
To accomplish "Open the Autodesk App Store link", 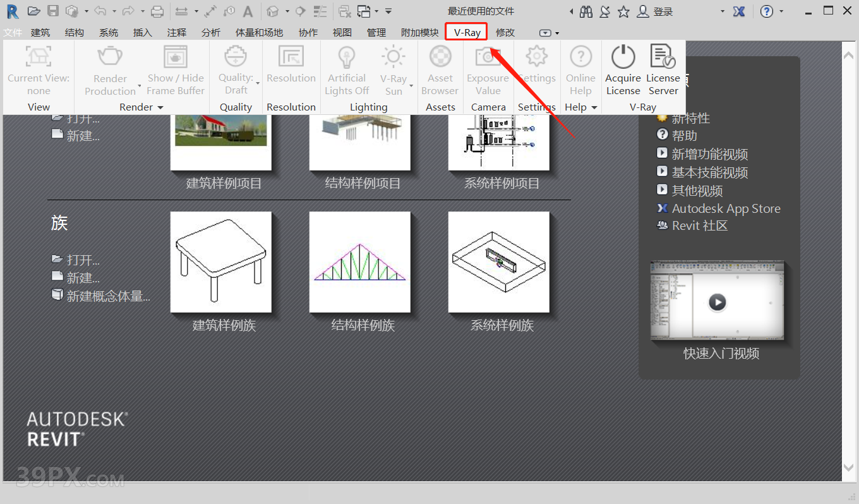I will [x=726, y=208].
